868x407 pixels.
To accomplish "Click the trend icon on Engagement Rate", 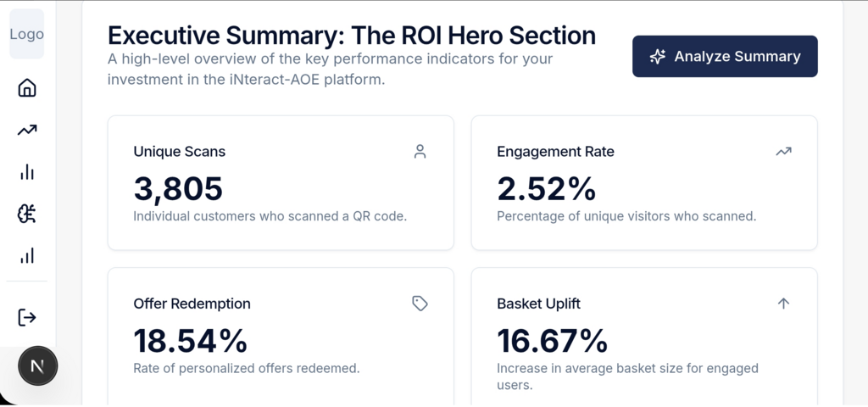I will (783, 152).
